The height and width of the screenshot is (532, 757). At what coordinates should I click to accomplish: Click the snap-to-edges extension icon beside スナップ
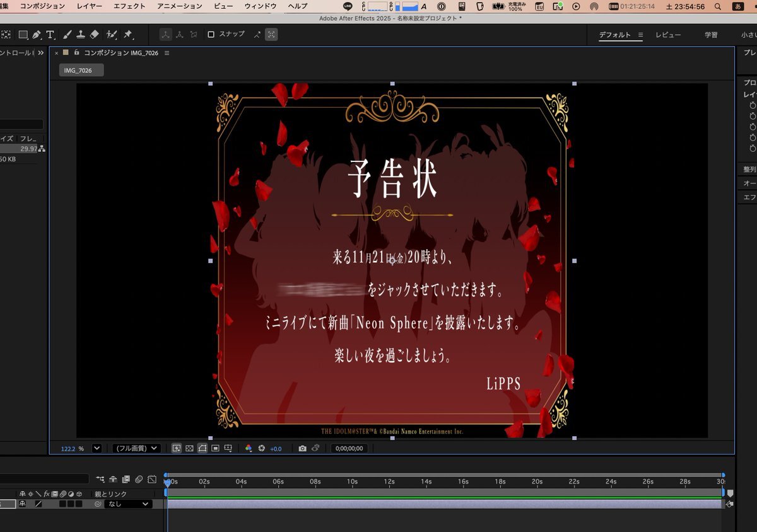point(257,34)
